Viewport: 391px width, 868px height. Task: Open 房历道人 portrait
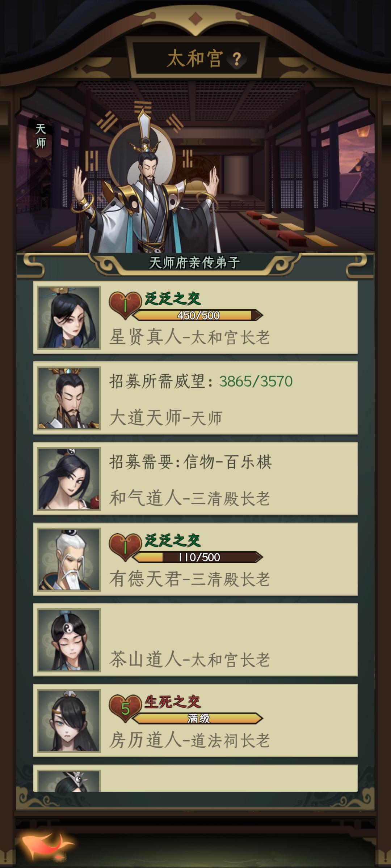click(x=69, y=721)
